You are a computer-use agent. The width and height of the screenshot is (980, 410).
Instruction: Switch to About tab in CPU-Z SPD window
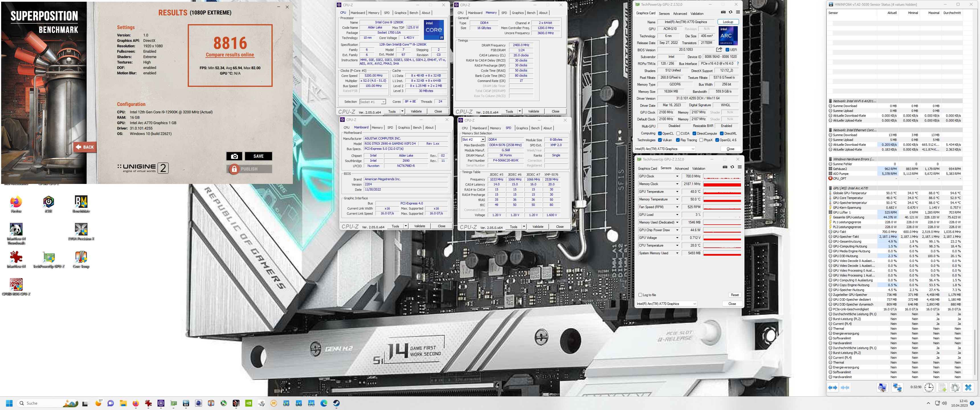tap(548, 128)
